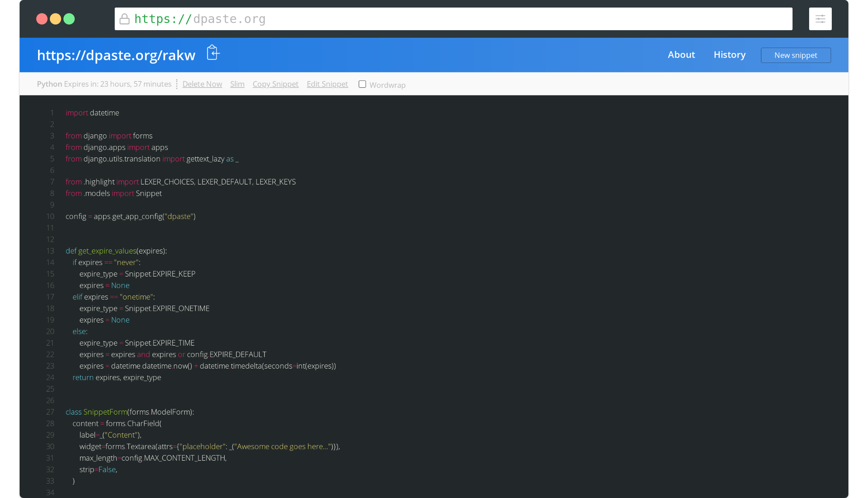Click the copy URL clipboard icon
The image size is (868, 498).
pos(213,52)
